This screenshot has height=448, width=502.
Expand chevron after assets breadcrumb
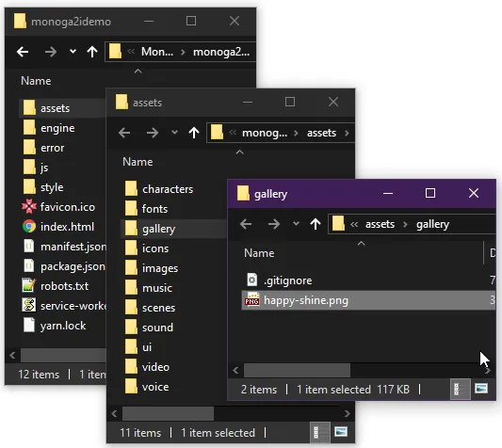(x=347, y=133)
